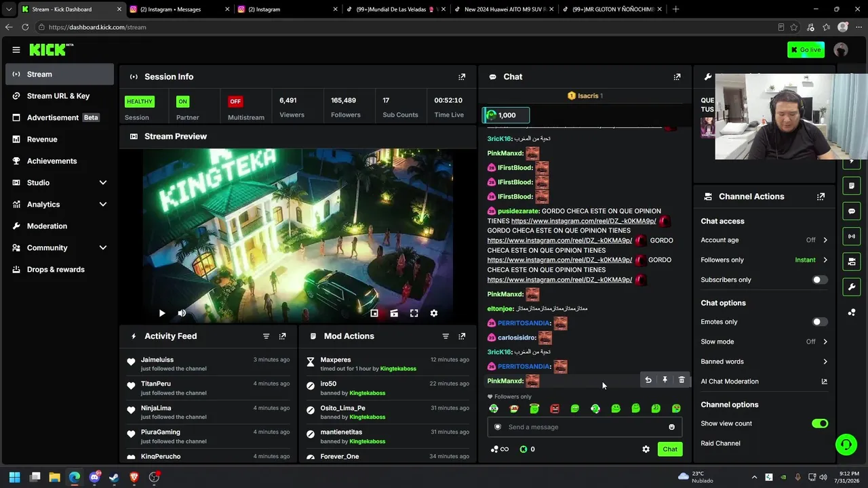Mute the stream preview volume

(182, 313)
